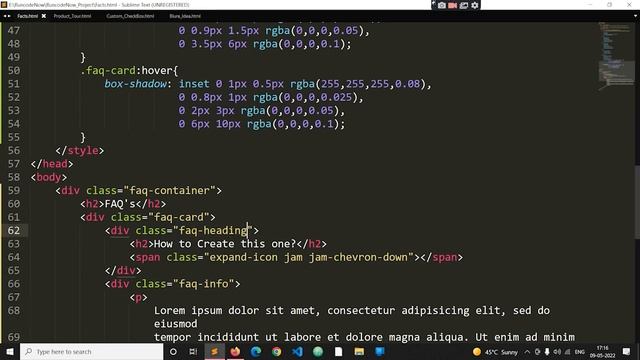The height and width of the screenshot is (360, 640).
Task: Click 'faq-heading' class value on line 62
Action: (213, 231)
